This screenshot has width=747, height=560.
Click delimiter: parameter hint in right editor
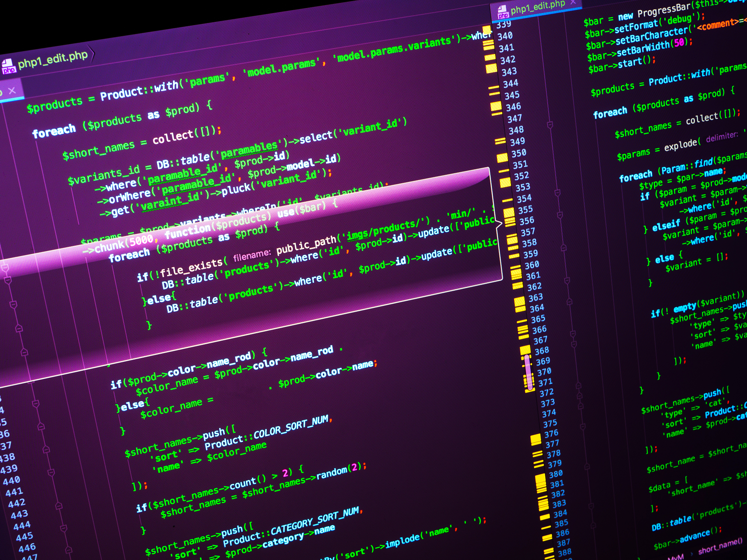tap(722, 137)
